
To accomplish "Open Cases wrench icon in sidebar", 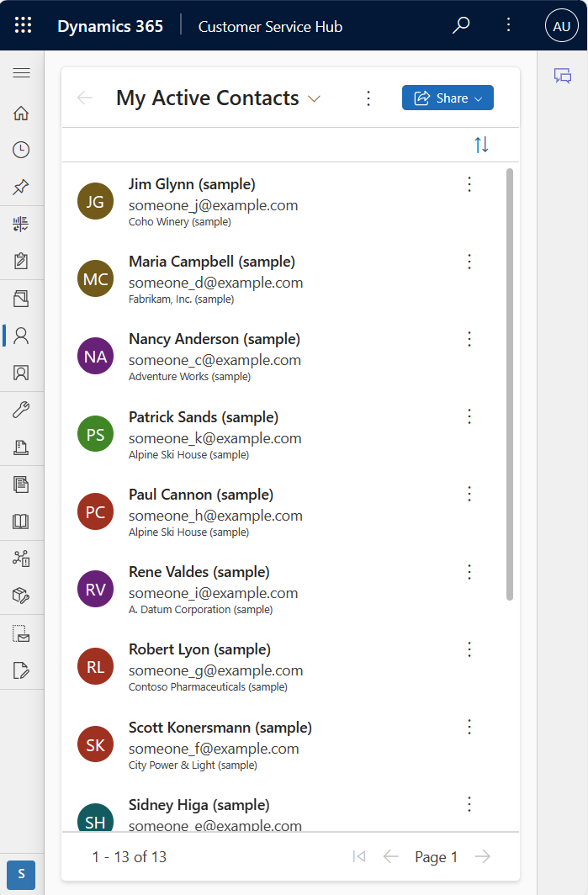I will [x=21, y=410].
